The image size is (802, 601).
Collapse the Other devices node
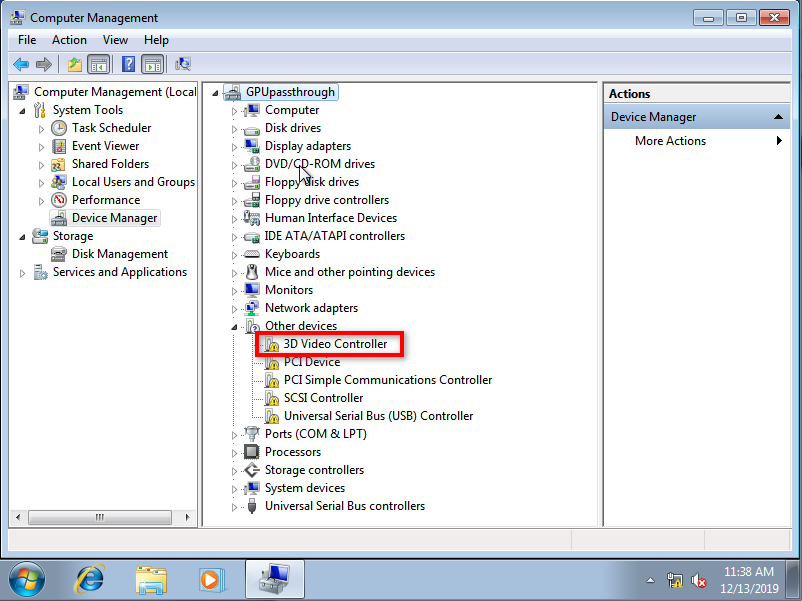(235, 325)
